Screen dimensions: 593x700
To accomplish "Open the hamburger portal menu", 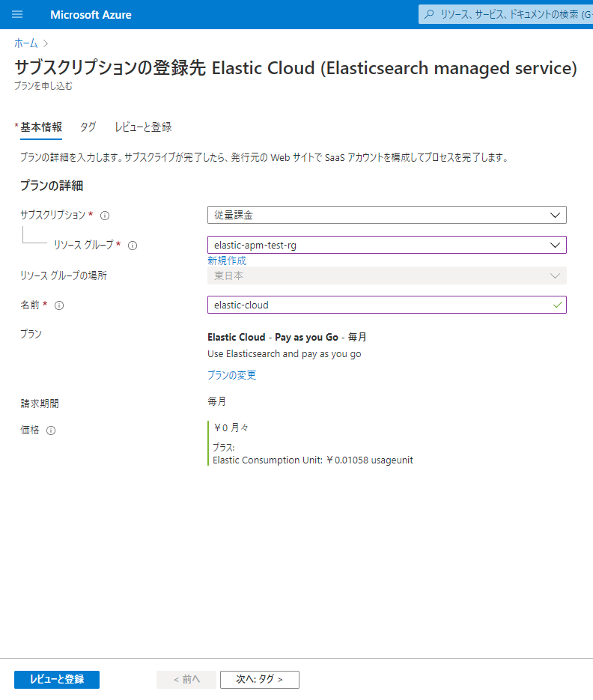I will coord(17,14).
